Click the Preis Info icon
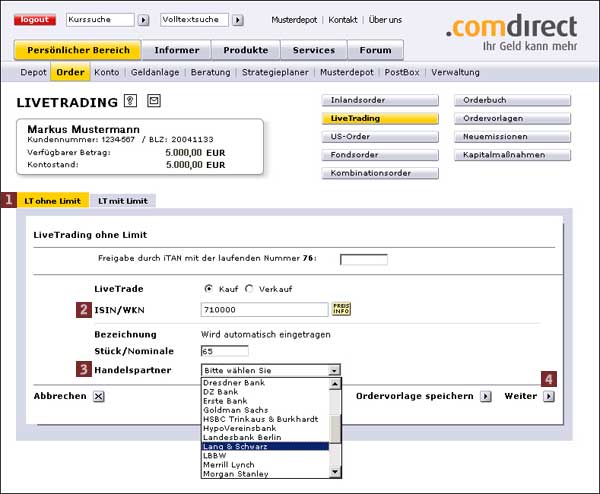Viewport: 600px width, 494px height. coord(341,309)
